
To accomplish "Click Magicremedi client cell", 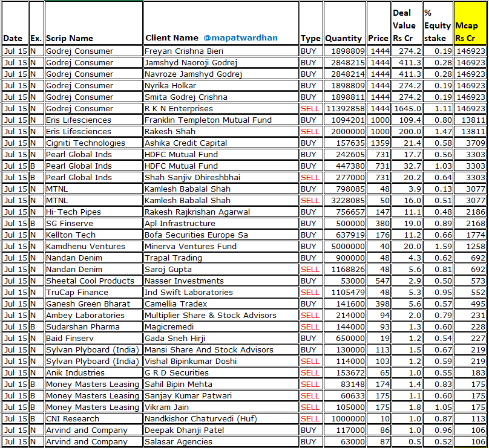I will [221, 327].
